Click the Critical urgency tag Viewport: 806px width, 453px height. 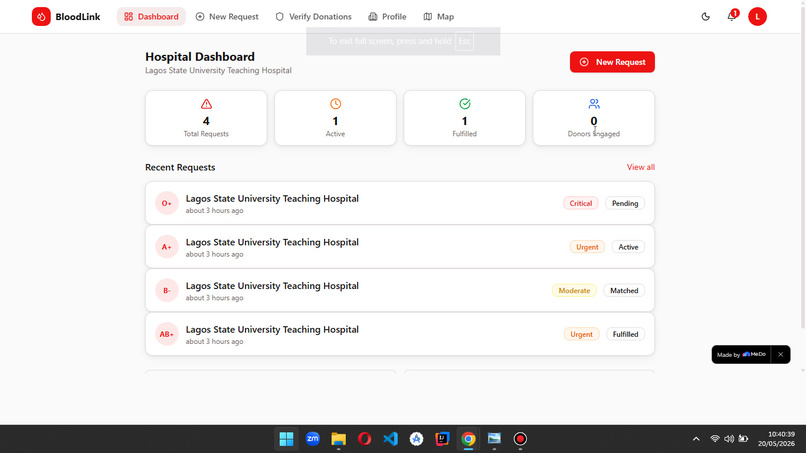(x=580, y=203)
